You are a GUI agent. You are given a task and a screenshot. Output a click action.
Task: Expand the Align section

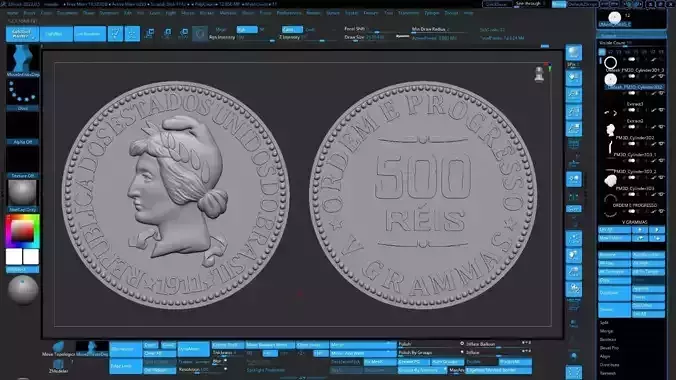point(604,356)
